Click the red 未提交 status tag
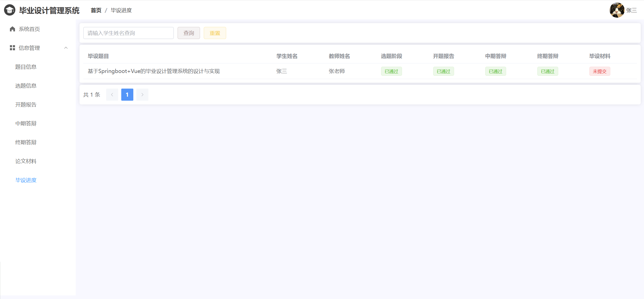 [x=600, y=71]
